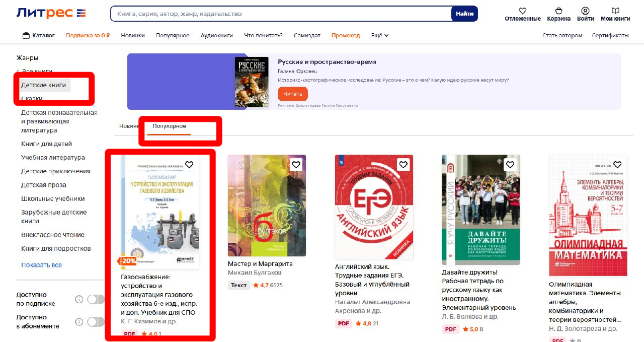Select Школьные учебники genre
Viewport: 644px width, 342px height.
click(x=53, y=198)
